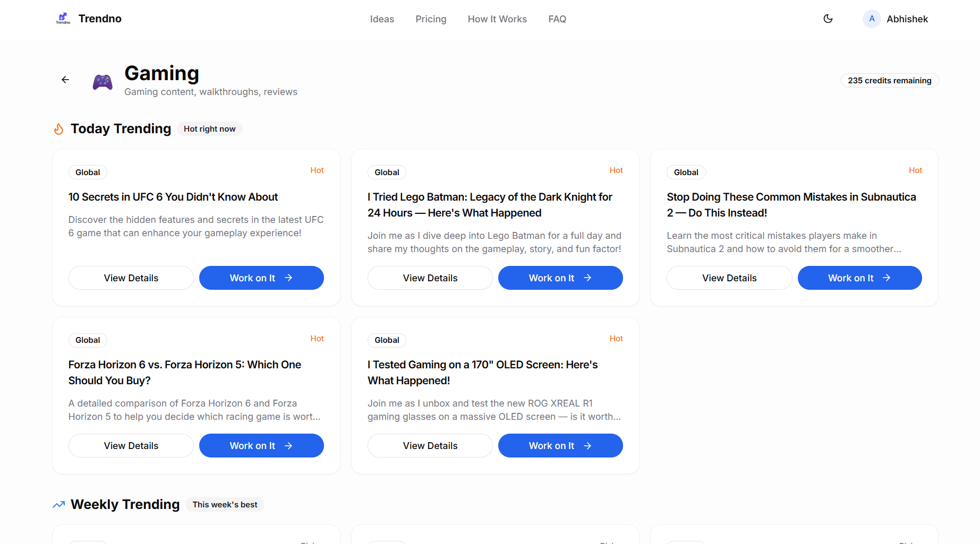Click the Lego Batman 'Join me as I dive deep' description
980x544 pixels.
tap(495, 243)
